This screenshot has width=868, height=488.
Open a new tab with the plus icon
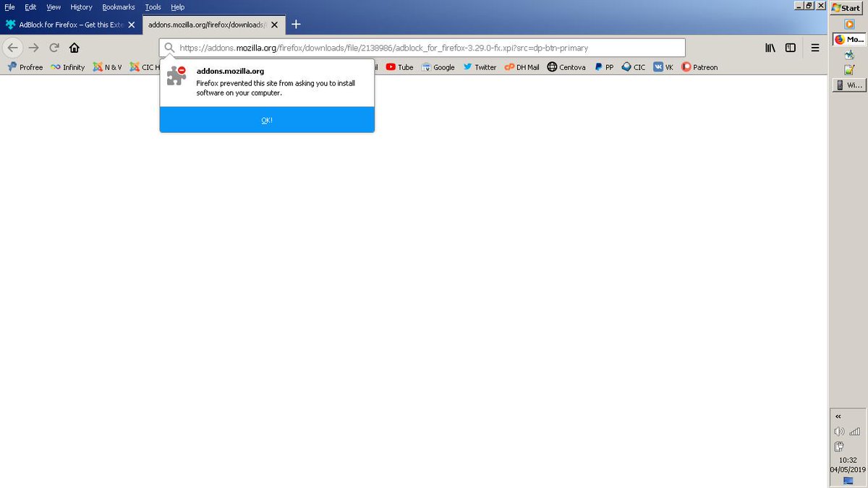pyautogui.click(x=295, y=24)
